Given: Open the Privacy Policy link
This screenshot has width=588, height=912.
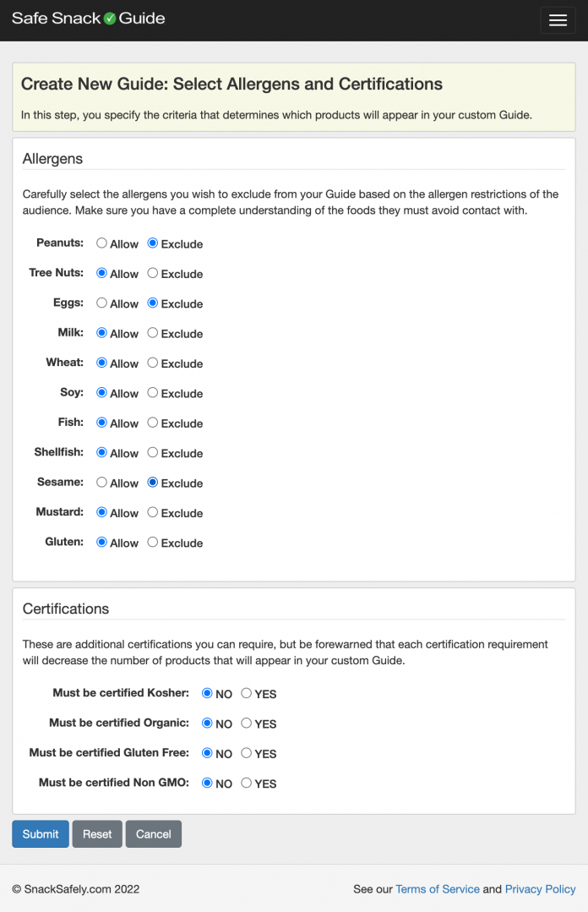Looking at the screenshot, I should [x=540, y=889].
